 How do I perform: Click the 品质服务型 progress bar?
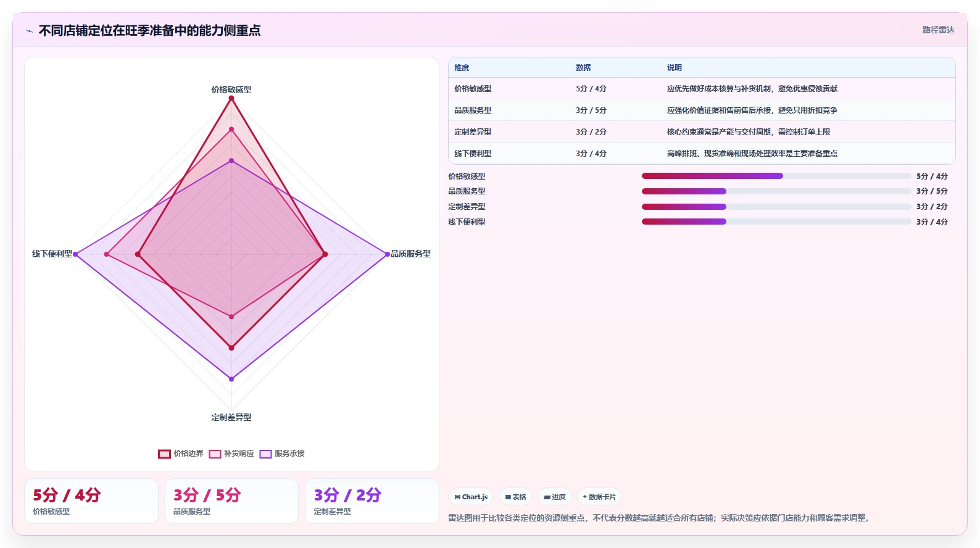(x=776, y=191)
